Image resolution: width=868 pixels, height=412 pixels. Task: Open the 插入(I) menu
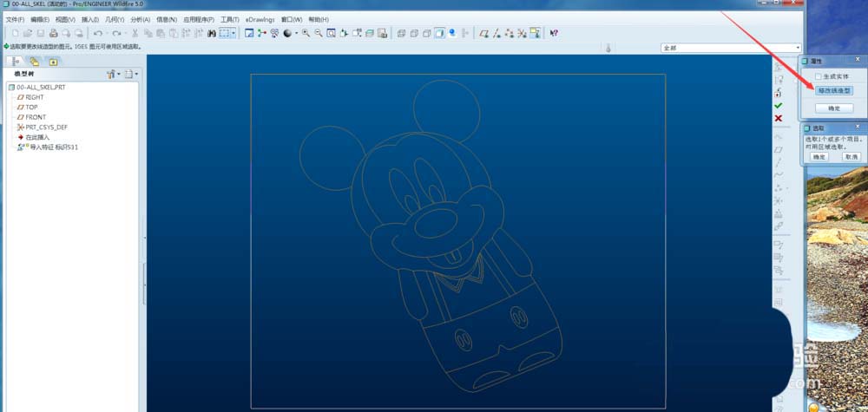tap(89, 19)
